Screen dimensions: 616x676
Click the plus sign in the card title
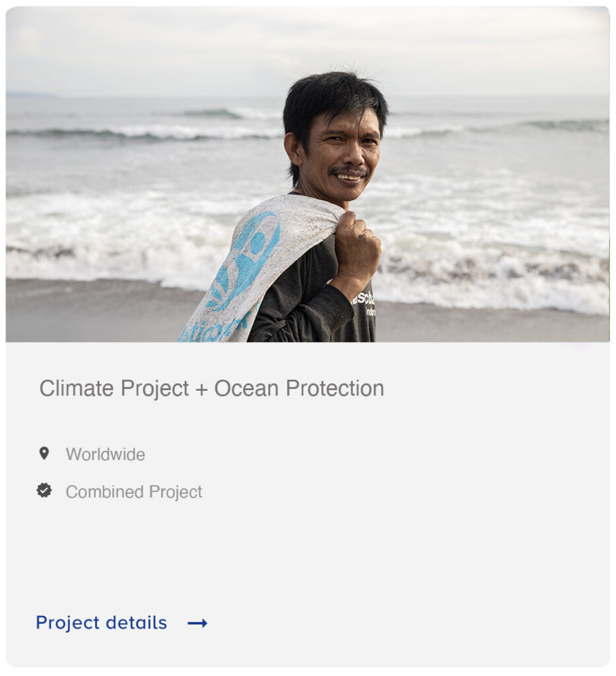click(x=201, y=389)
